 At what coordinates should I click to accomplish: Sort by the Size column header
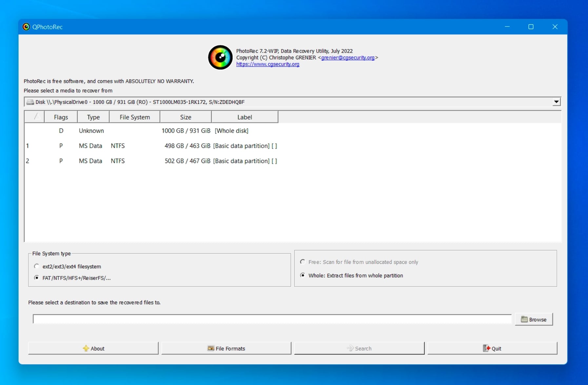pos(186,117)
